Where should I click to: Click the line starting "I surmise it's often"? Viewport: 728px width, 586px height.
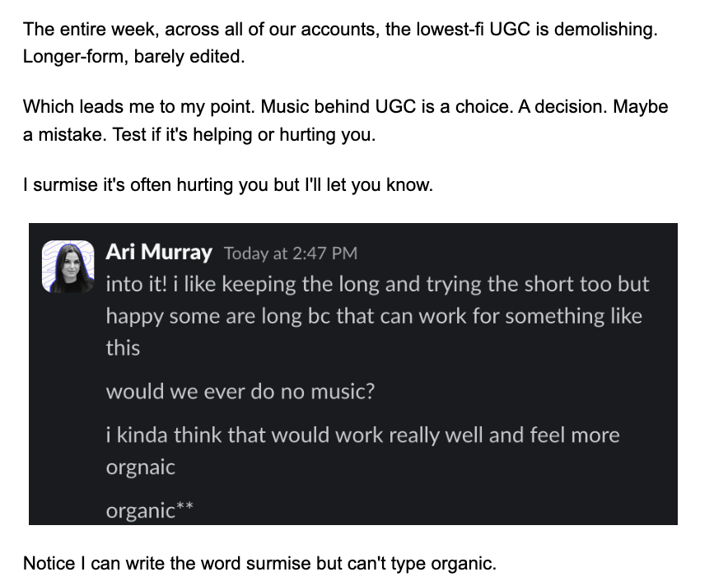click(x=227, y=184)
